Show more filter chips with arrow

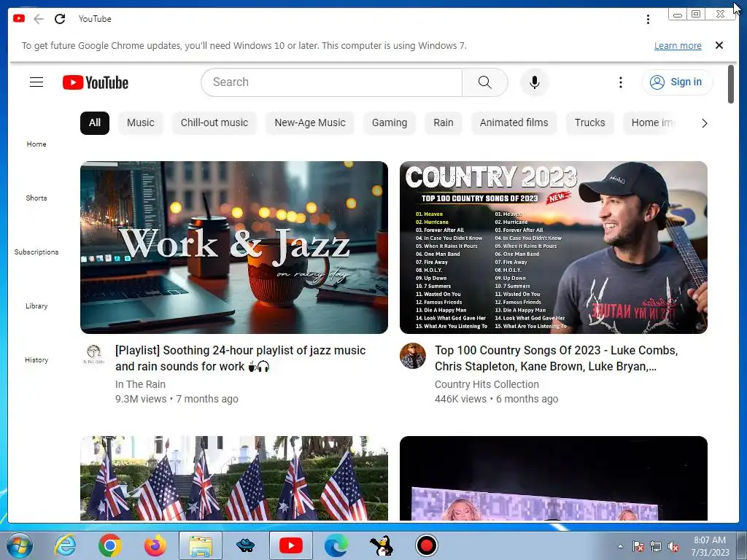[704, 123]
